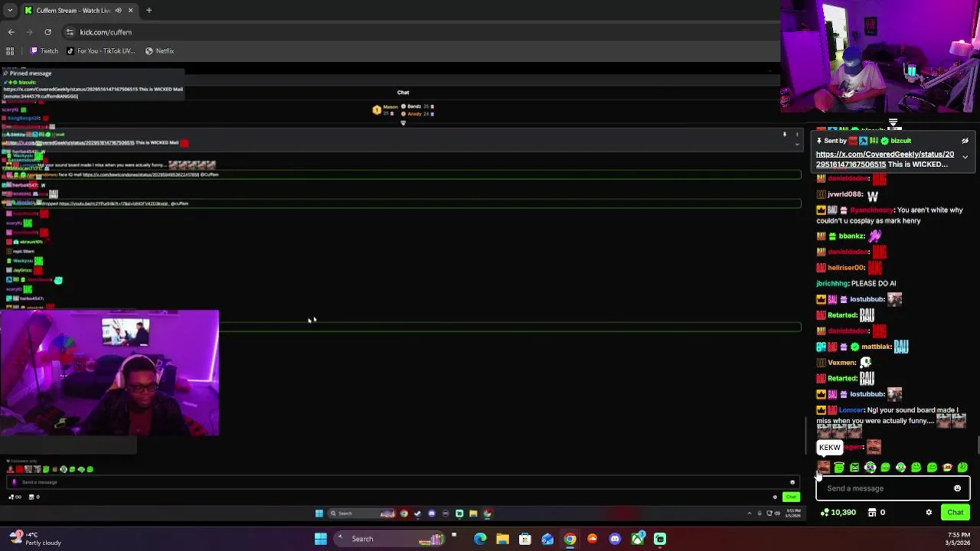This screenshot has width=980, height=551.
Task: Click user Ryanckhoury in chat
Action: coord(871,210)
